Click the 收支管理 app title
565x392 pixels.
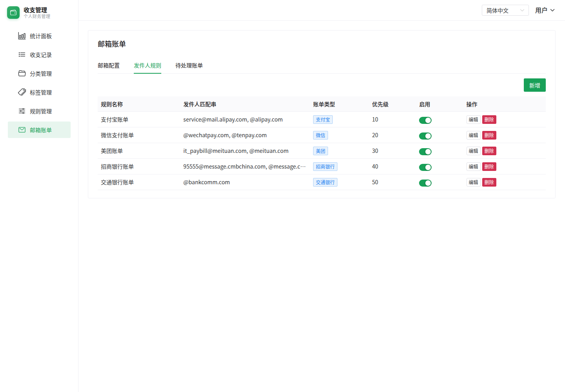(x=35, y=10)
